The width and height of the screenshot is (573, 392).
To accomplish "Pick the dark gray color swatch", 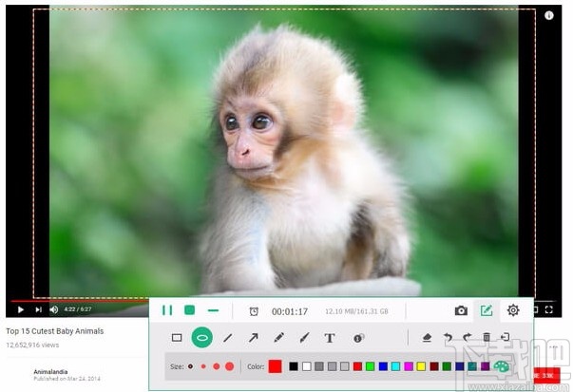I will tap(319, 366).
